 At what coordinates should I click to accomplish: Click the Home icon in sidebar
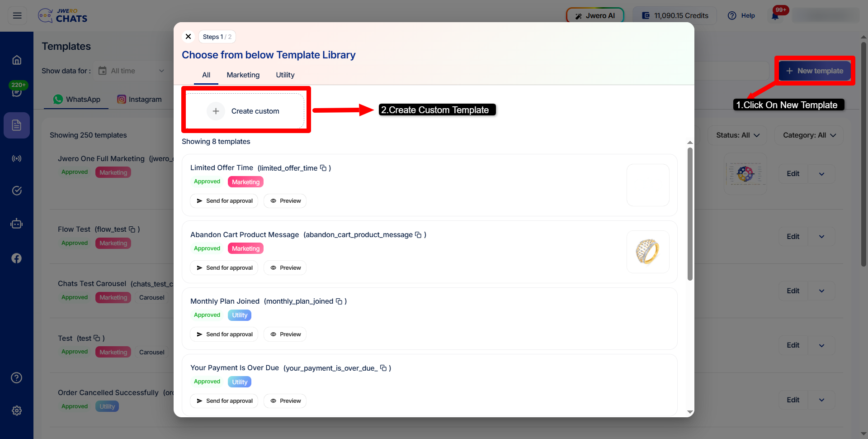17,60
